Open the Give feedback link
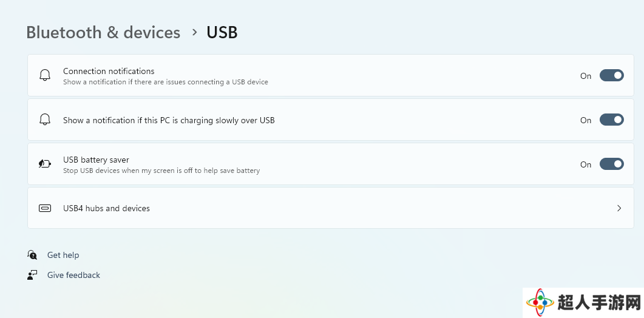Viewport: 644px width, 318px height. 73,276
